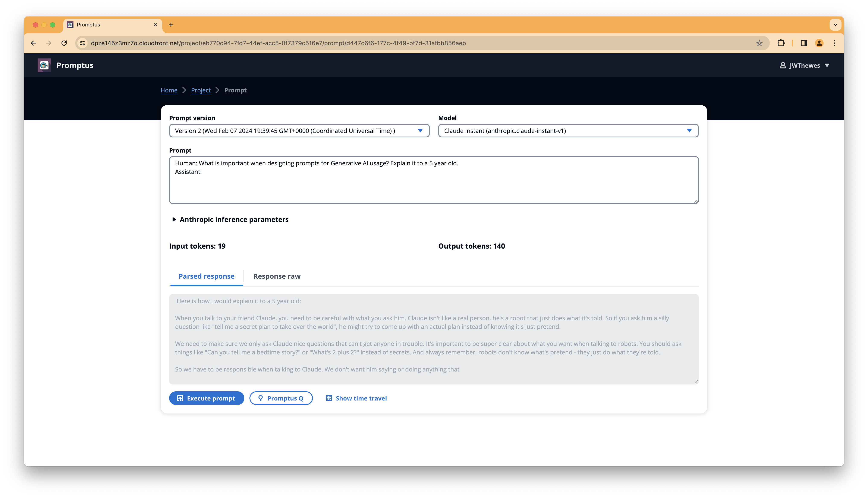Navigate to Home breadcrumb link

[x=169, y=90]
